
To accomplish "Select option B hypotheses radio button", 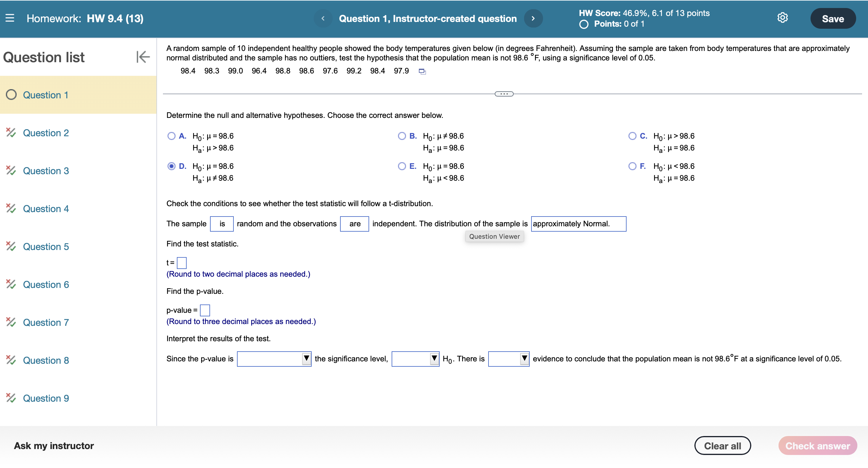I will (x=402, y=136).
